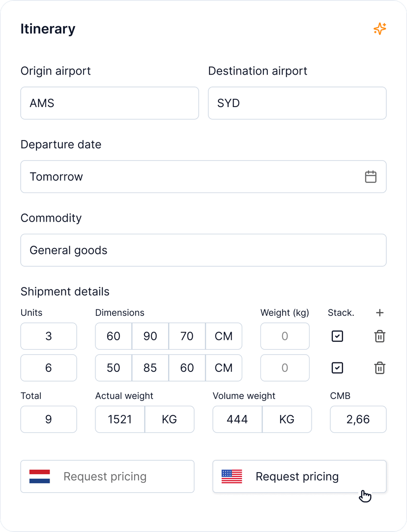
Task: Open the departure date calendar icon
Action: pyautogui.click(x=371, y=177)
